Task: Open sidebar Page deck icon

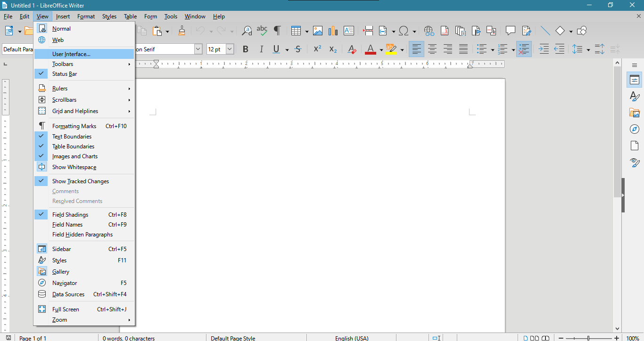Action: pyautogui.click(x=635, y=146)
